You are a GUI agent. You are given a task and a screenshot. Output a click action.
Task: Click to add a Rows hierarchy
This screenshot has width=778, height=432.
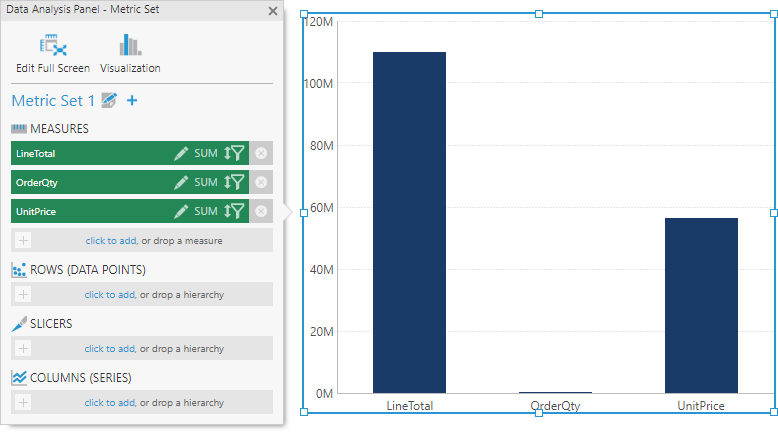pos(109,295)
